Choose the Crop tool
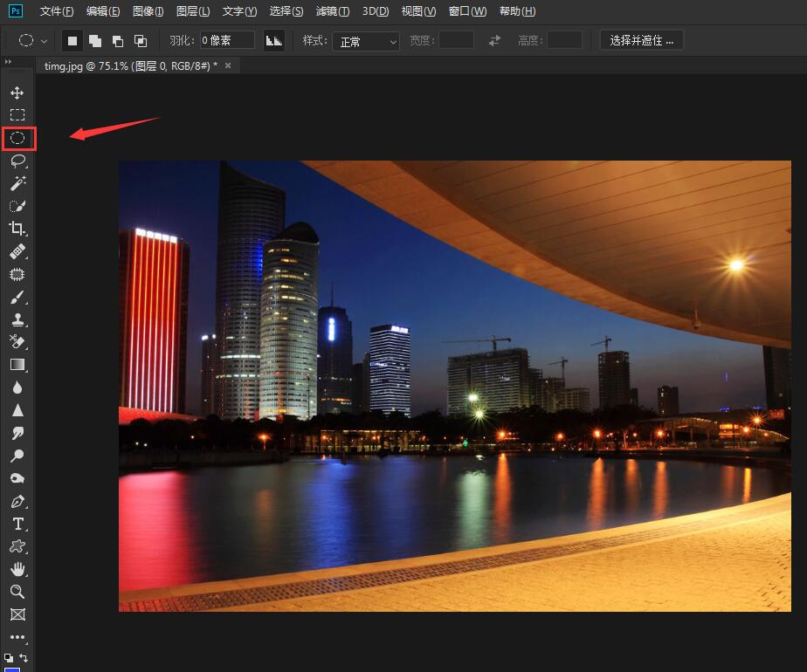 (17, 229)
